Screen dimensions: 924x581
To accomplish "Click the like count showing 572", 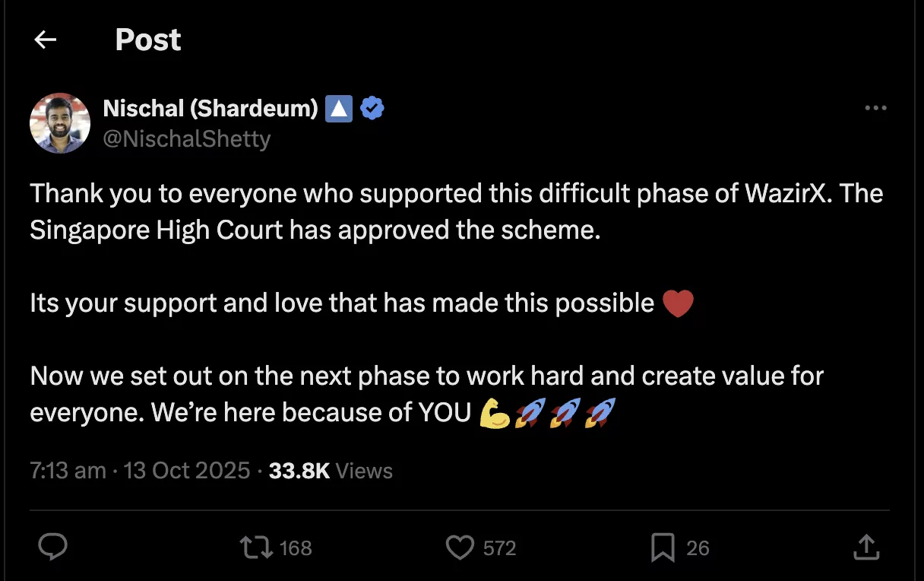I will pyautogui.click(x=498, y=547).
